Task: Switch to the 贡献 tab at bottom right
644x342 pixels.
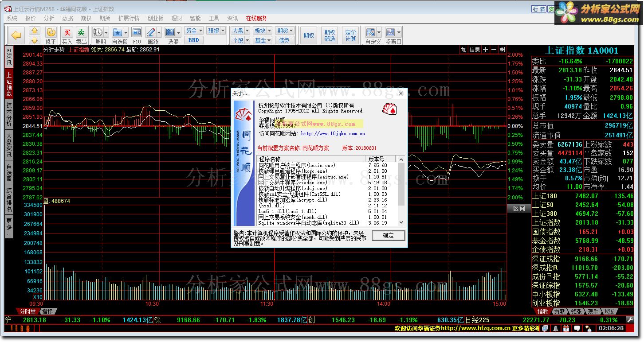Action: point(560,311)
